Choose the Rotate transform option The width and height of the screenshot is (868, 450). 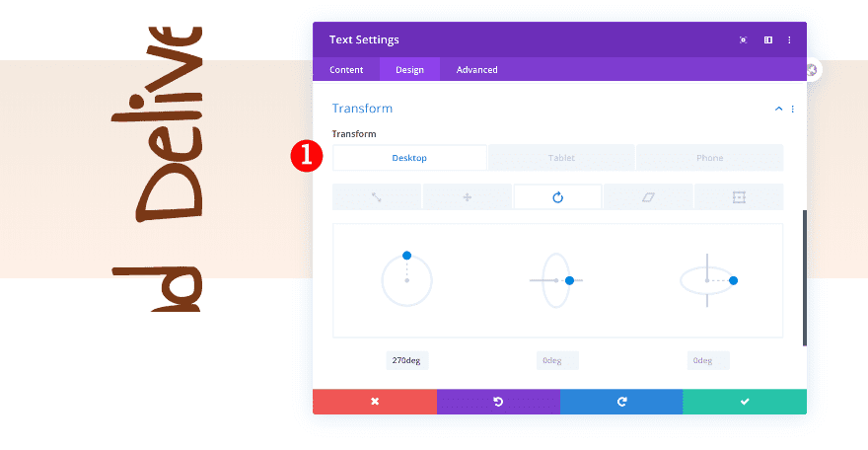pyautogui.click(x=557, y=197)
